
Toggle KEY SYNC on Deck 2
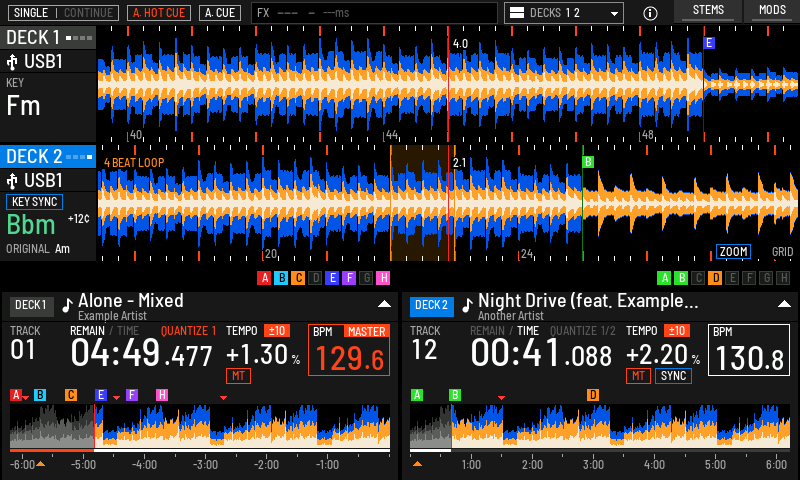tap(34, 202)
